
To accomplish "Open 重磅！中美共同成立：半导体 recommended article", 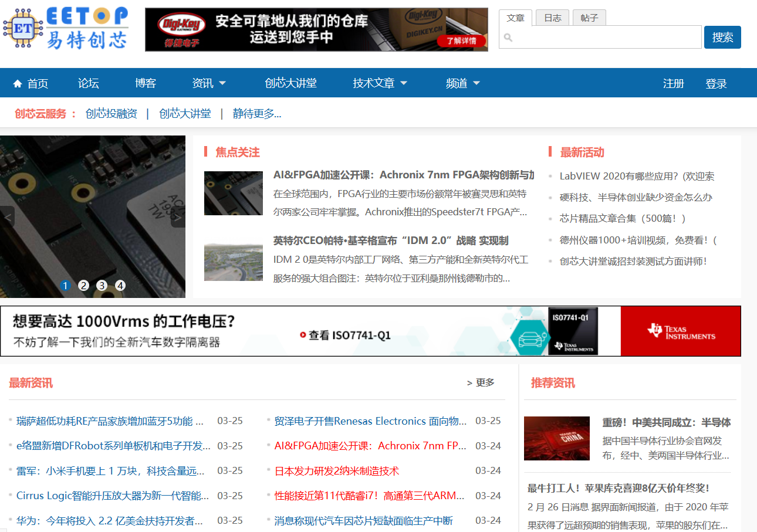I will tap(667, 422).
